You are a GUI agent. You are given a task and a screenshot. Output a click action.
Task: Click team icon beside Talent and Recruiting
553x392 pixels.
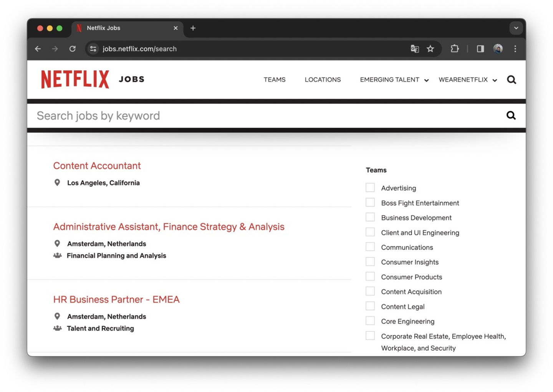click(x=57, y=328)
